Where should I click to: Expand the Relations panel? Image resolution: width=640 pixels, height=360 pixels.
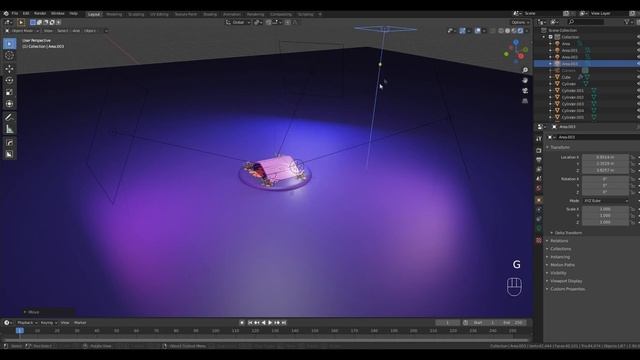pos(559,241)
